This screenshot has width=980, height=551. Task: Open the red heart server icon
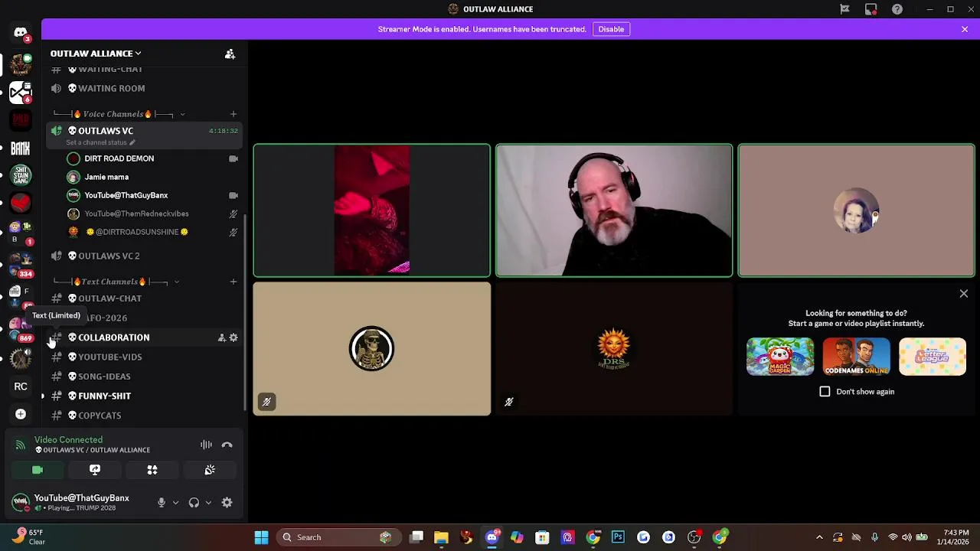pos(21,203)
